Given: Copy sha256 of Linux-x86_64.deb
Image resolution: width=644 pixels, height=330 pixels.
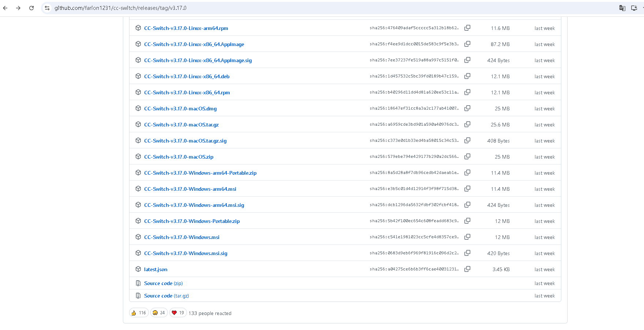Looking at the screenshot, I should [467, 76].
